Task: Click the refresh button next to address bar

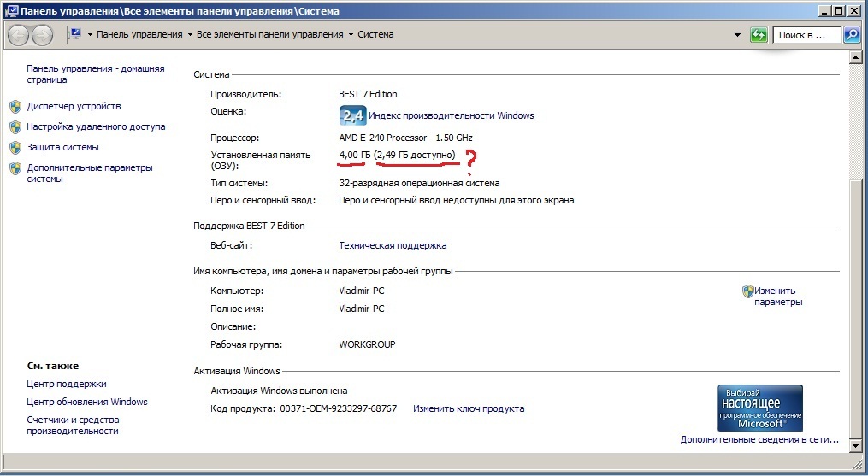Action: coord(759,35)
